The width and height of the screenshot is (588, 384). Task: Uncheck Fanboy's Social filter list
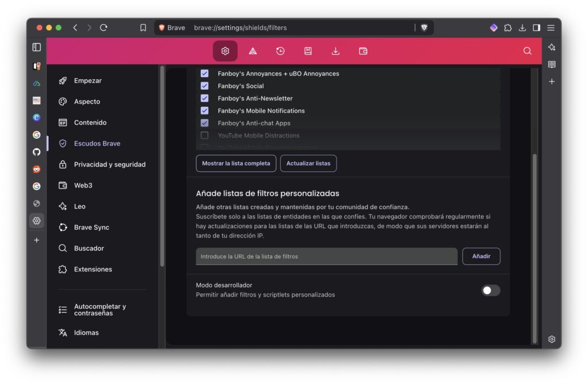[x=204, y=86]
